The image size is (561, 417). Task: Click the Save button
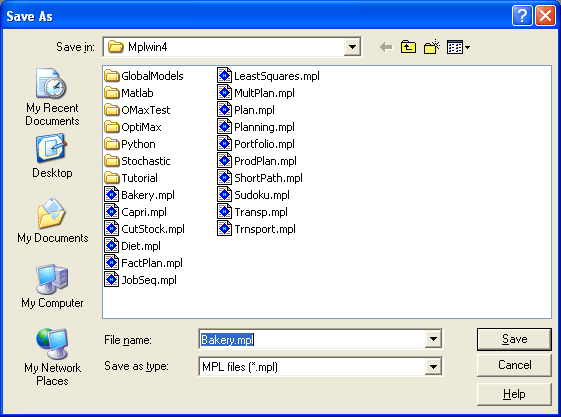pos(514,339)
